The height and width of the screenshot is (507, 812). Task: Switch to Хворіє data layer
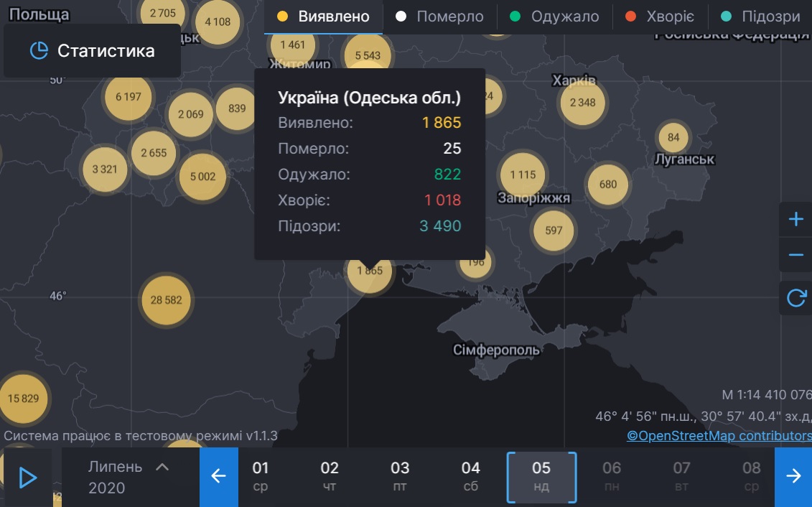pos(660,17)
